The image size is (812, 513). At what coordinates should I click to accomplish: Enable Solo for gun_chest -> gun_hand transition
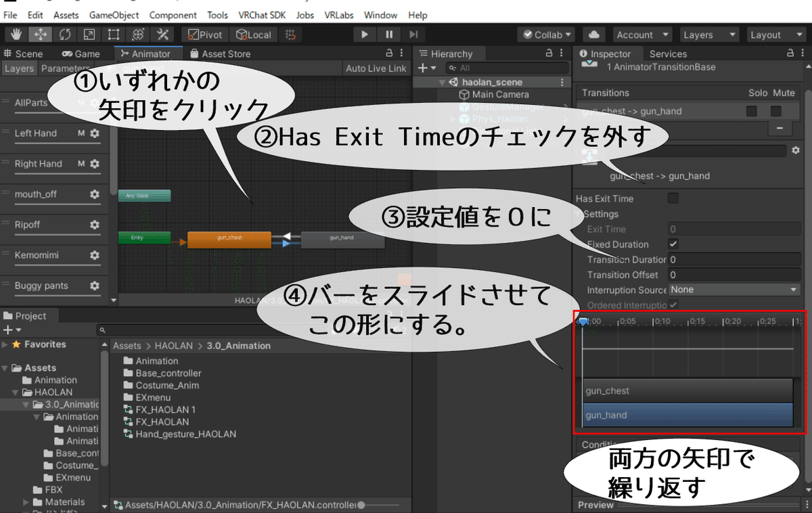[x=752, y=111]
